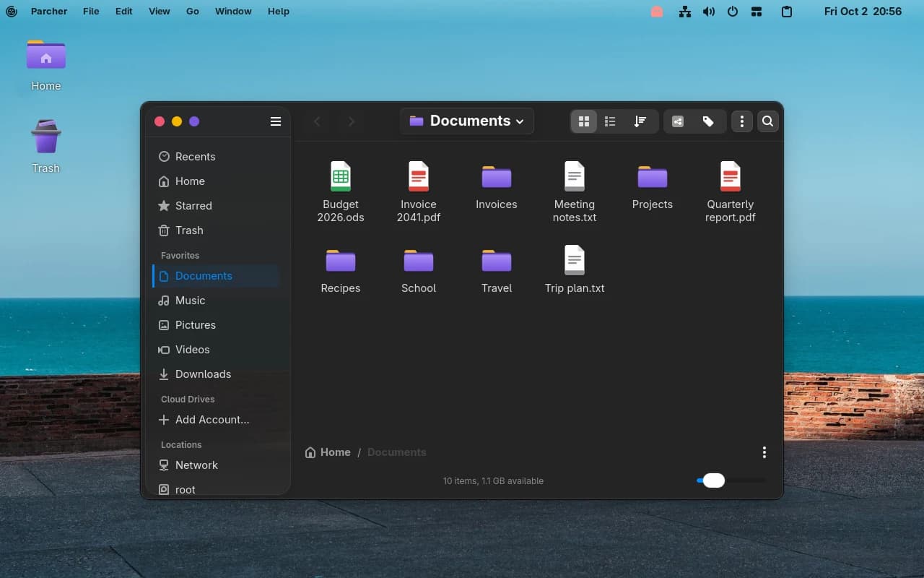
Task: Open the Home folder icon on the desktop
Action: pos(46,65)
